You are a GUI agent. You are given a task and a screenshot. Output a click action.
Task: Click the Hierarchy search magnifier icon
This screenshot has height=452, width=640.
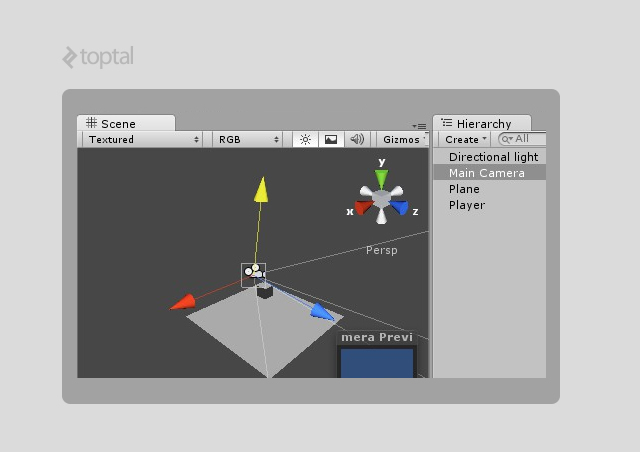(x=507, y=139)
